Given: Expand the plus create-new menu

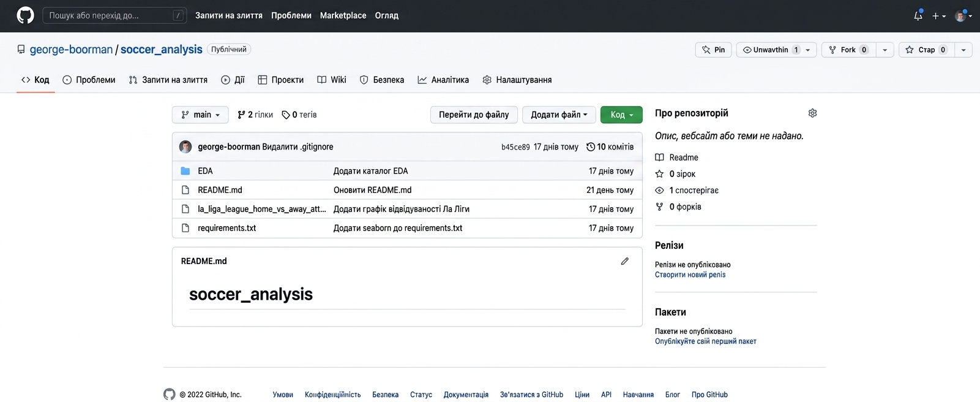Looking at the screenshot, I should click(x=938, y=16).
